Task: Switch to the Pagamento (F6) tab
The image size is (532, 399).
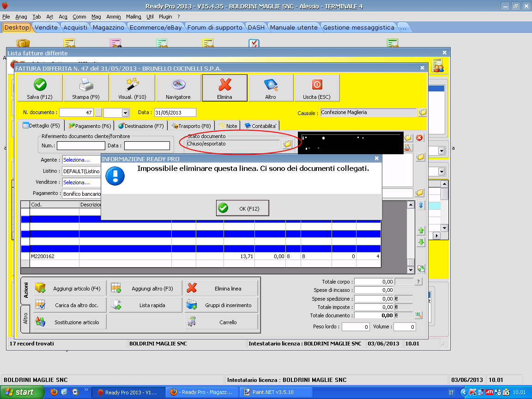Action: (90, 126)
